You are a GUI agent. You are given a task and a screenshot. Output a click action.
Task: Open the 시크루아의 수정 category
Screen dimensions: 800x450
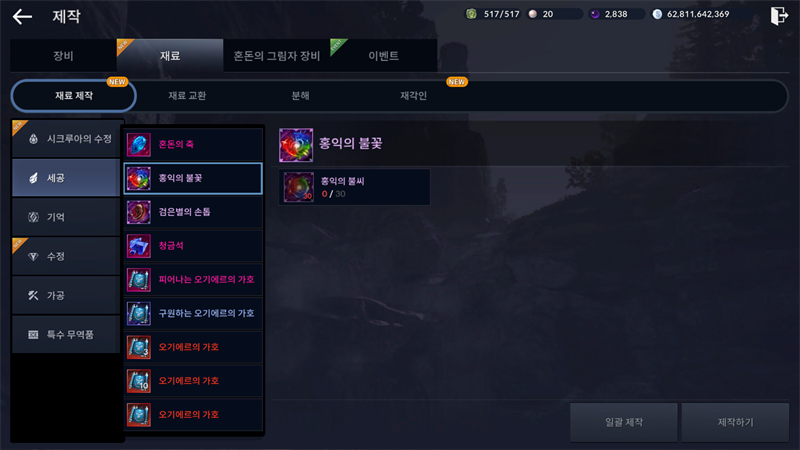coord(66,139)
